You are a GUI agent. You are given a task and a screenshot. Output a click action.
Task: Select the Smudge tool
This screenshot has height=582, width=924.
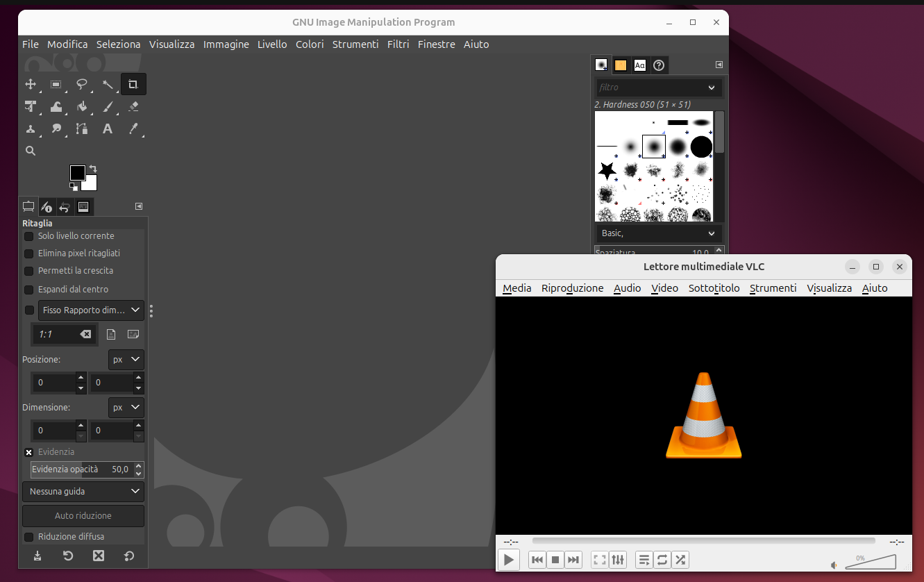tap(56, 128)
